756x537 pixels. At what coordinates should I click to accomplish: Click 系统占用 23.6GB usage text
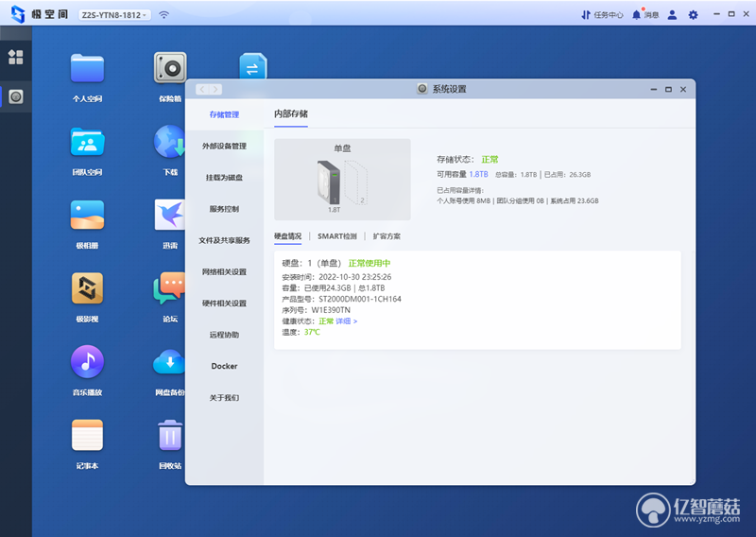click(575, 200)
